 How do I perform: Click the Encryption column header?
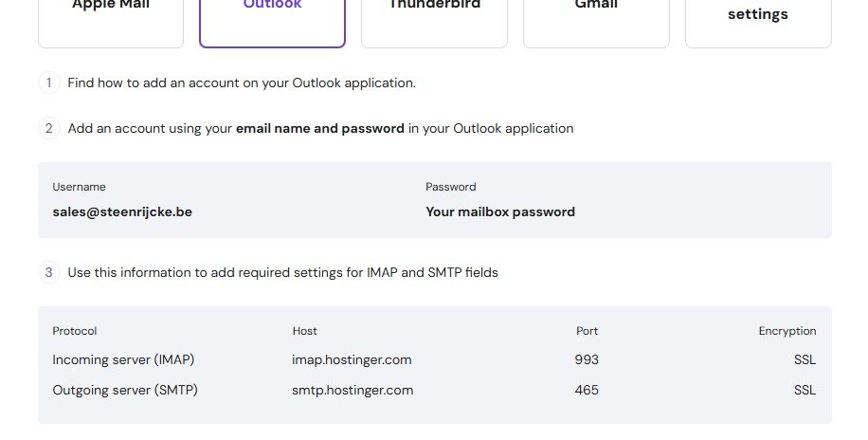tap(787, 331)
